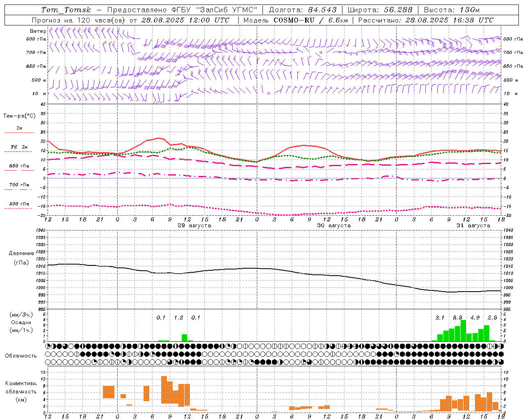Click the 8.9 precipitation total value
This screenshot has height=420, width=525.
457,317
